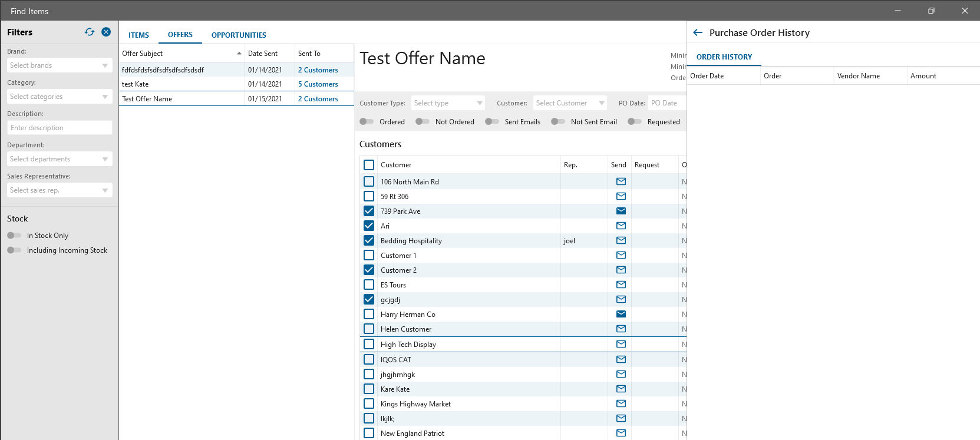Switch to the ITEMS tab
This screenshot has width=980, height=440.
point(138,35)
